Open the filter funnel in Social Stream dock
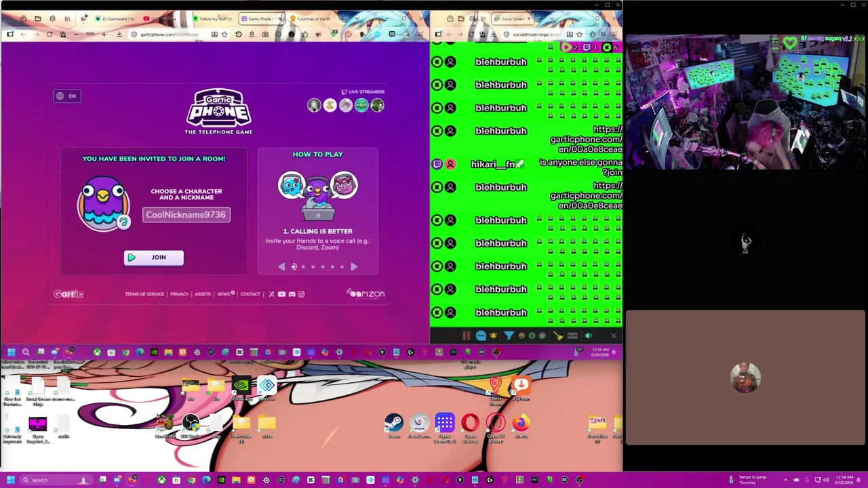This screenshot has width=868, height=488. coord(509,335)
